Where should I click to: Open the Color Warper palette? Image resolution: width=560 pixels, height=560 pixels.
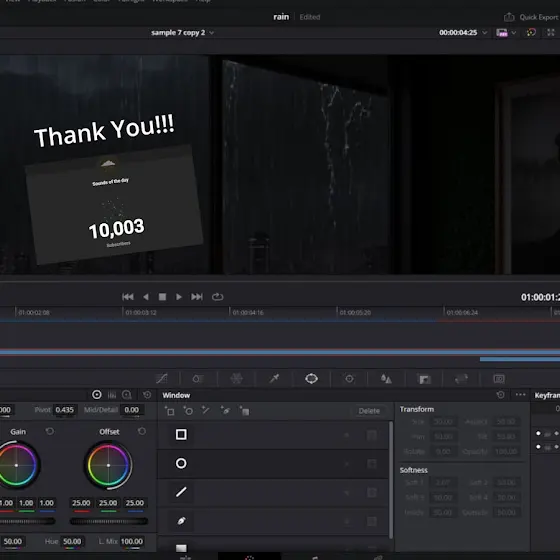(x=236, y=378)
